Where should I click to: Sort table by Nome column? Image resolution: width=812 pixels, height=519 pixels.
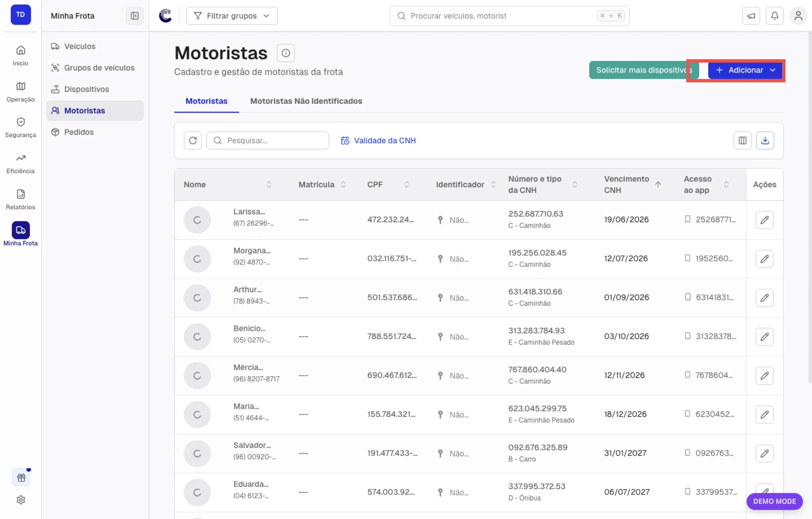click(x=269, y=184)
